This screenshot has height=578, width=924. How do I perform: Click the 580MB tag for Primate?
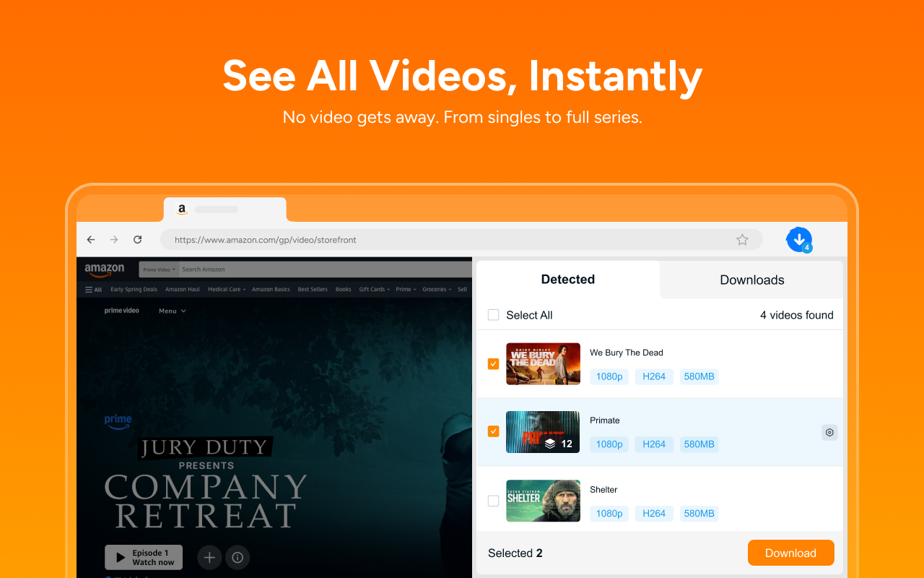(699, 444)
